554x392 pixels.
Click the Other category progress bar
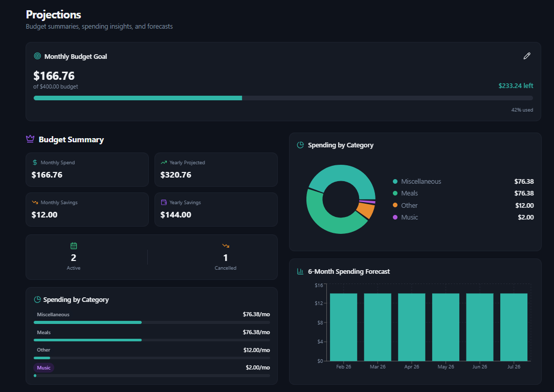(x=151, y=358)
